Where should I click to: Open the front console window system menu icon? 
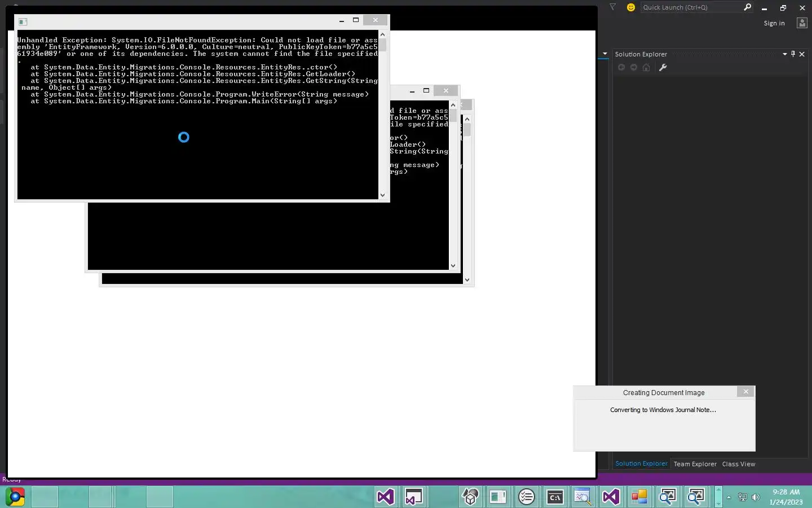click(23, 21)
